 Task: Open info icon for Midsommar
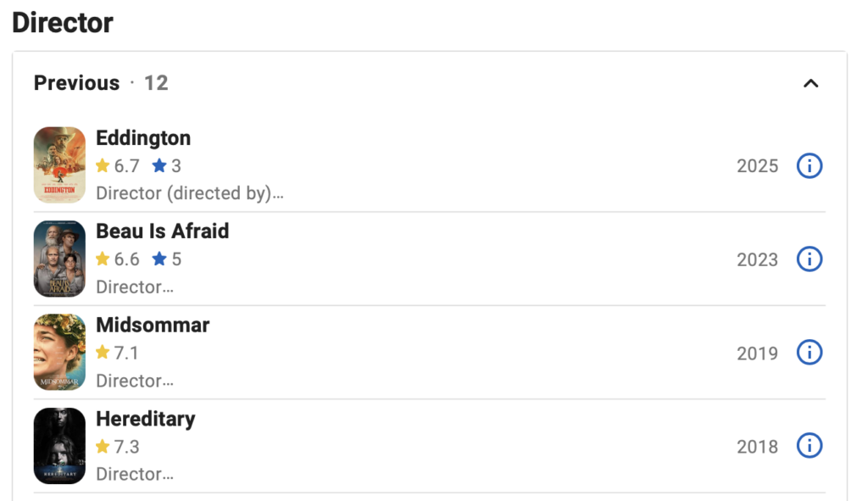pyautogui.click(x=810, y=353)
